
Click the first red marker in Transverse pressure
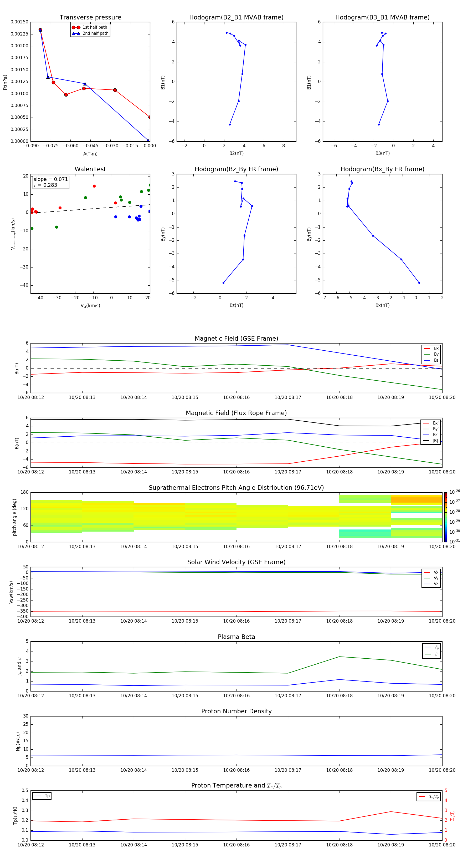[x=40, y=30]
